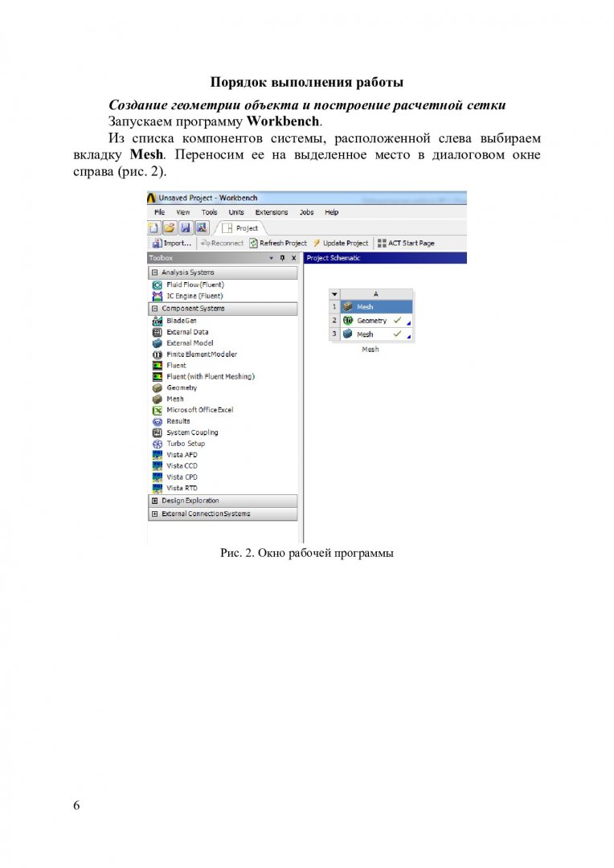
Task: Select Mesh in the Component Systems list
Action: coord(175,399)
